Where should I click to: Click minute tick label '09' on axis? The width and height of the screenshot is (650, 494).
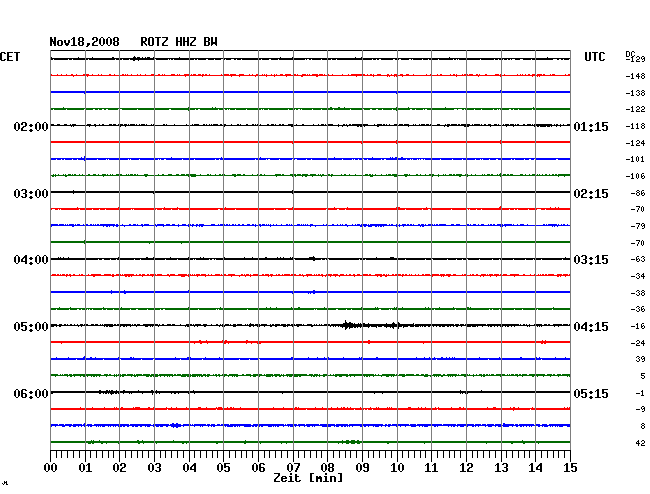[362, 467]
